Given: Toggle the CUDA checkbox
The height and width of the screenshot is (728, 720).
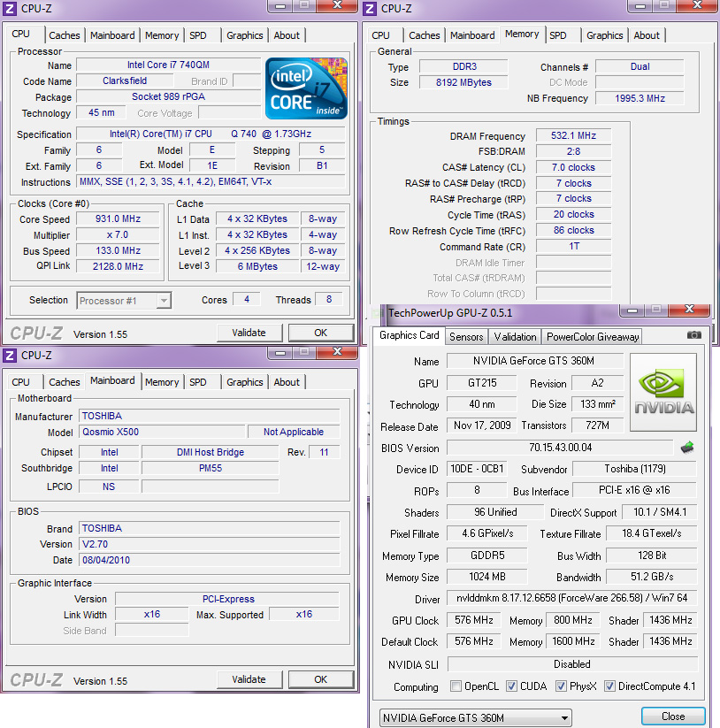Looking at the screenshot, I should [x=511, y=686].
